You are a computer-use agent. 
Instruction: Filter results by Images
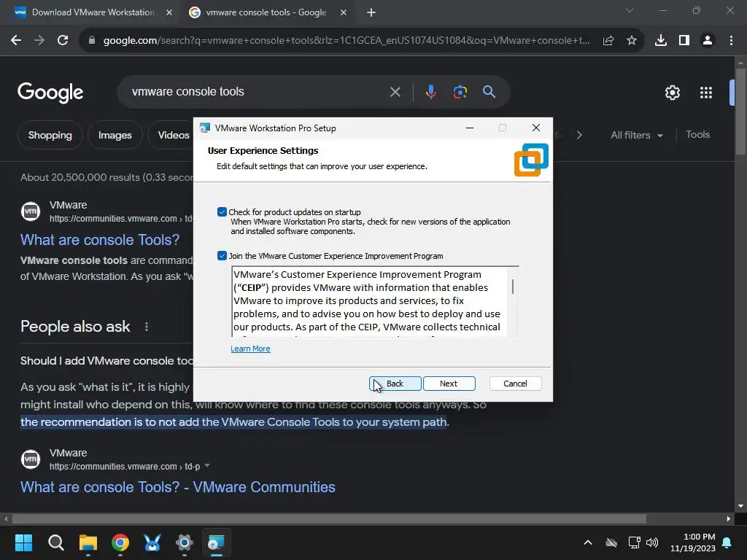115,135
